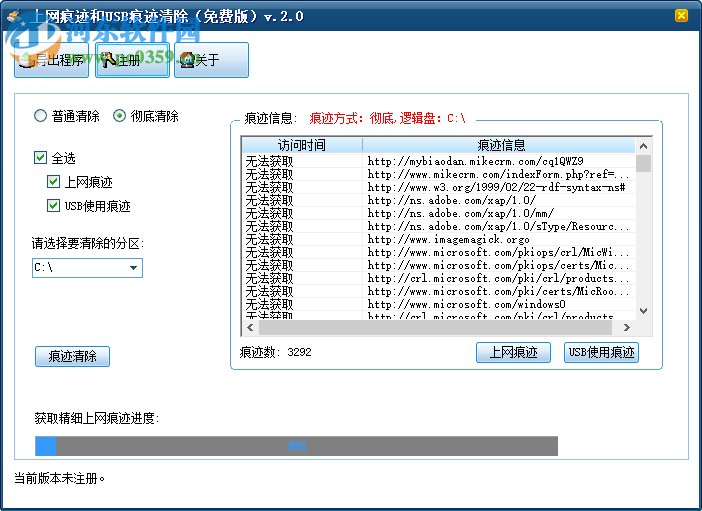The image size is (702, 511).
Task: Click the vertical scrollbar thumb
Action: pos(643,163)
